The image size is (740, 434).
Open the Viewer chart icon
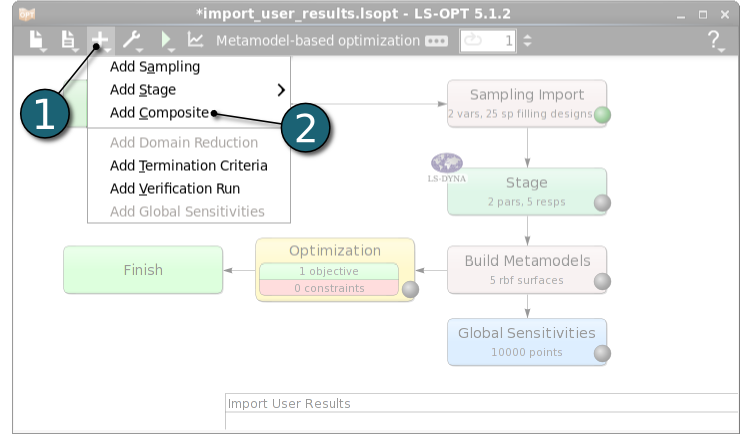[x=195, y=40]
